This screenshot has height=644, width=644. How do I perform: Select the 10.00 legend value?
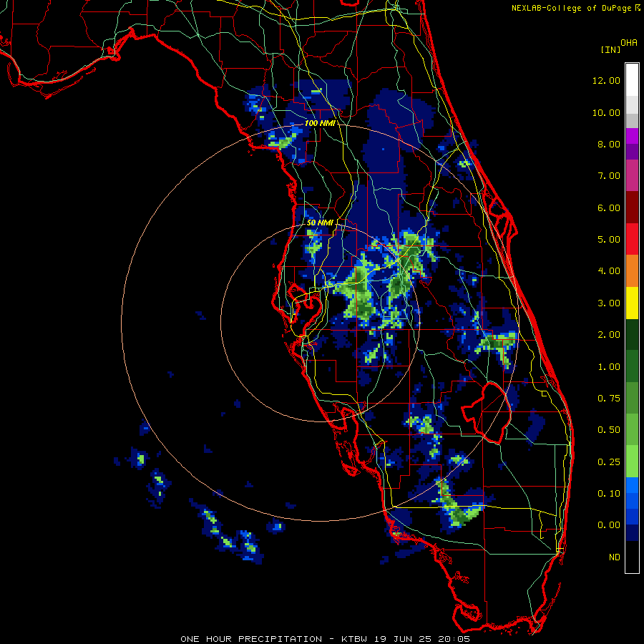pyautogui.click(x=606, y=112)
